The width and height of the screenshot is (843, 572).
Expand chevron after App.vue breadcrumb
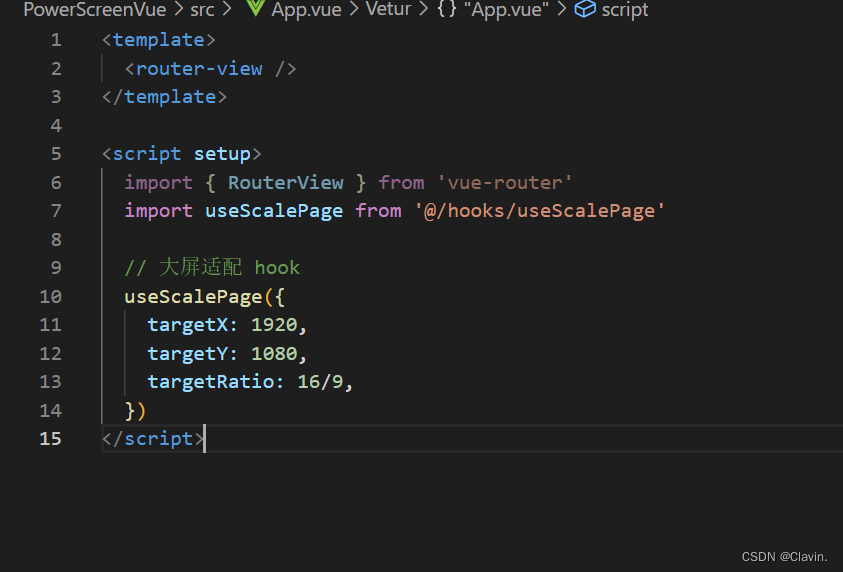[354, 9]
